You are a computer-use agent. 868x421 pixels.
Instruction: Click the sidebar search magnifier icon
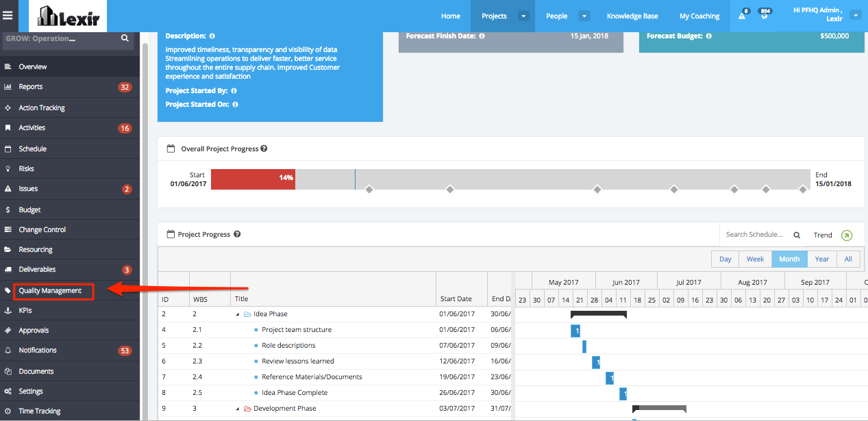(125, 38)
